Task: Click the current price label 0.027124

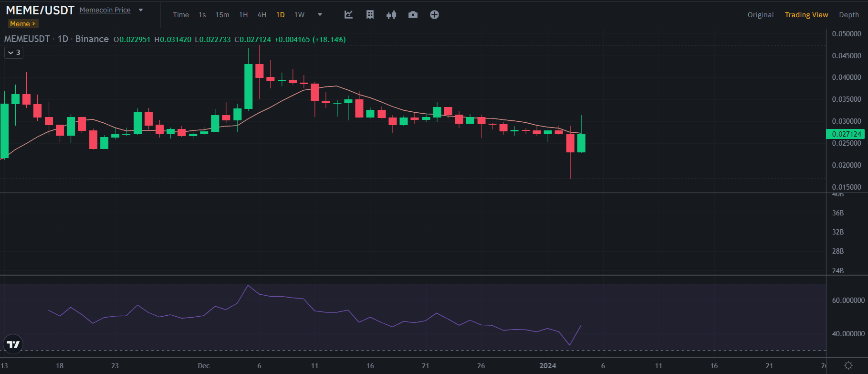Action: (846, 134)
